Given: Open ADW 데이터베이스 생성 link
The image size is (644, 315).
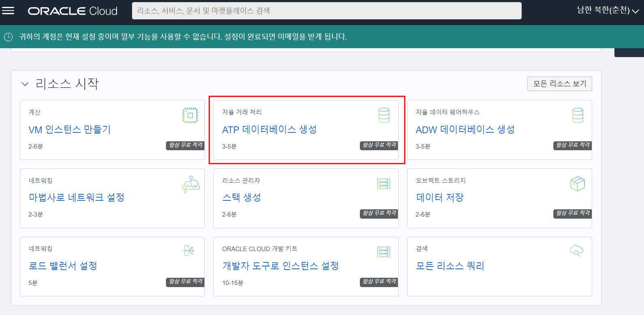Looking at the screenshot, I should (x=465, y=130).
